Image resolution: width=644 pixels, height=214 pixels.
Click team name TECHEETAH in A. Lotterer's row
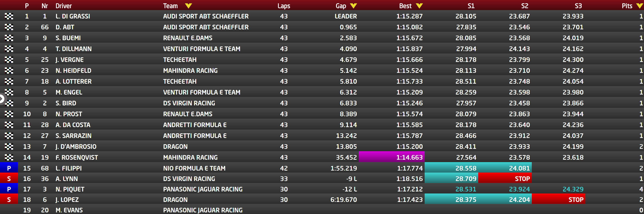(180, 81)
